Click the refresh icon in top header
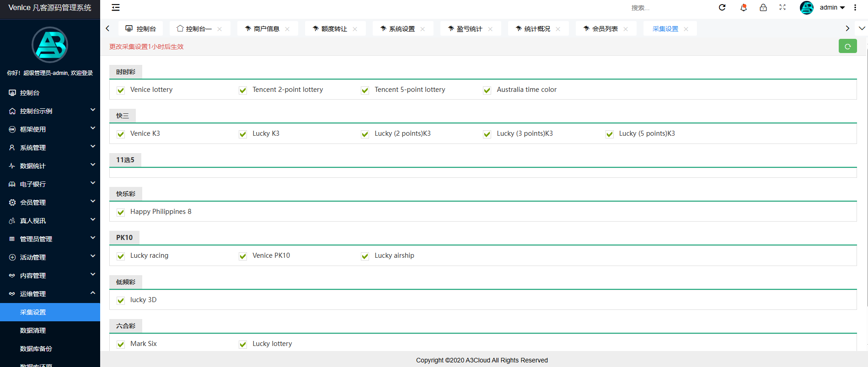Screen dimensions: 868x367 pyautogui.click(x=722, y=7)
